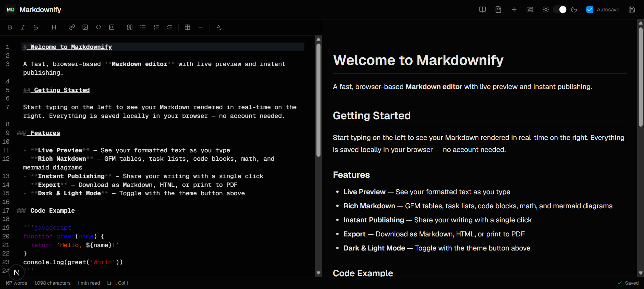This screenshot has width=644, height=289.
Task: Click the preview pane scrollbar thumb
Action: coord(640,77)
